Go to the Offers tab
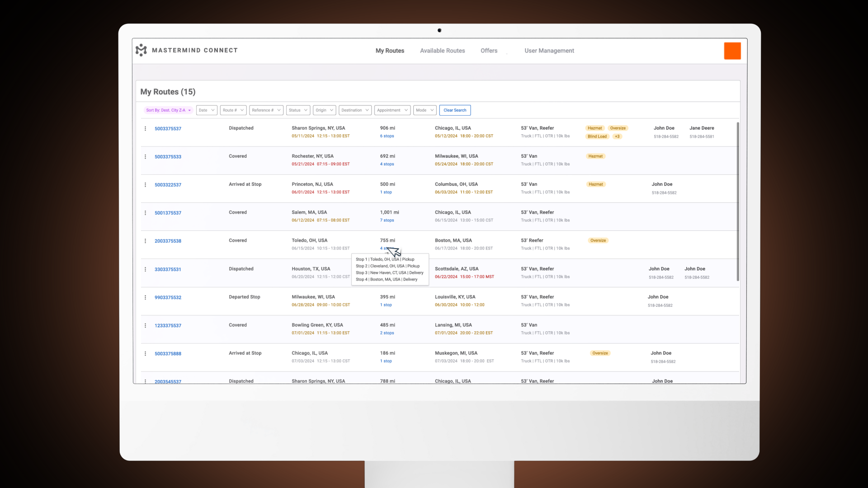868x488 pixels. 489,51
